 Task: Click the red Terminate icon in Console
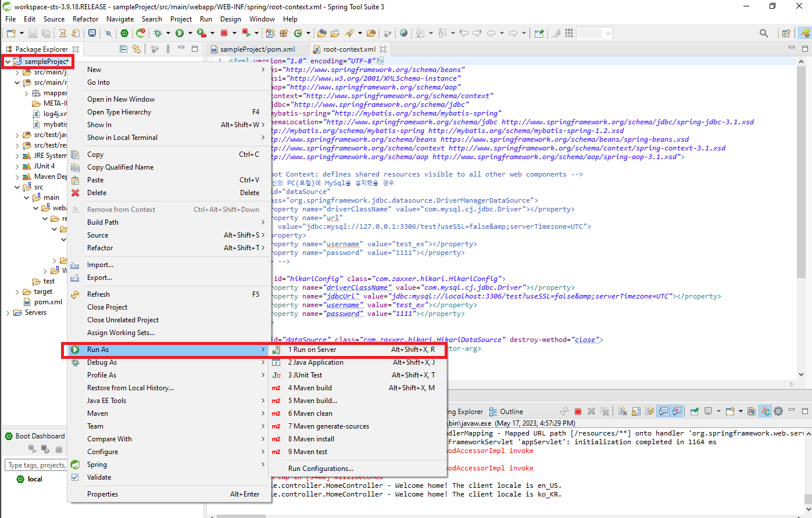click(578, 411)
